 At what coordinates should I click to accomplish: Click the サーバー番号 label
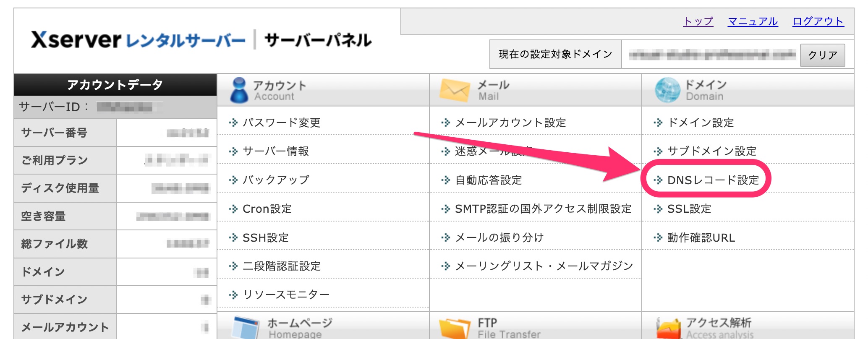[x=54, y=133]
